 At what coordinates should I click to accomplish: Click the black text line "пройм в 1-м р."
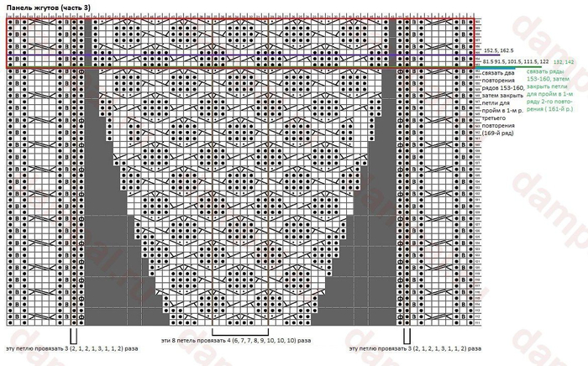502,111
